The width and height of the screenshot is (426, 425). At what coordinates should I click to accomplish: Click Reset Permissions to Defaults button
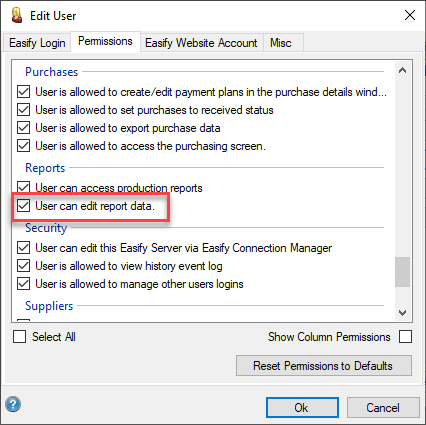324,366
